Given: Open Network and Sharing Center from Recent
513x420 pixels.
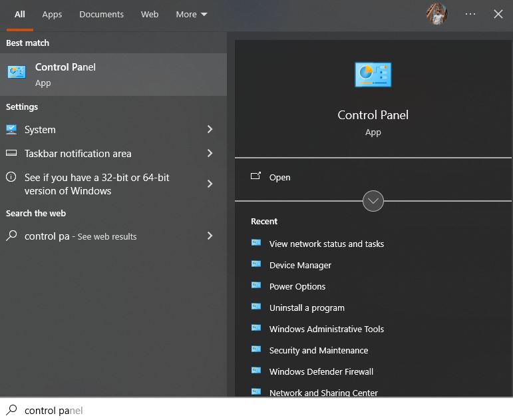Looking at the screenshot, I should pyautogui.click(x=323, y=393).
